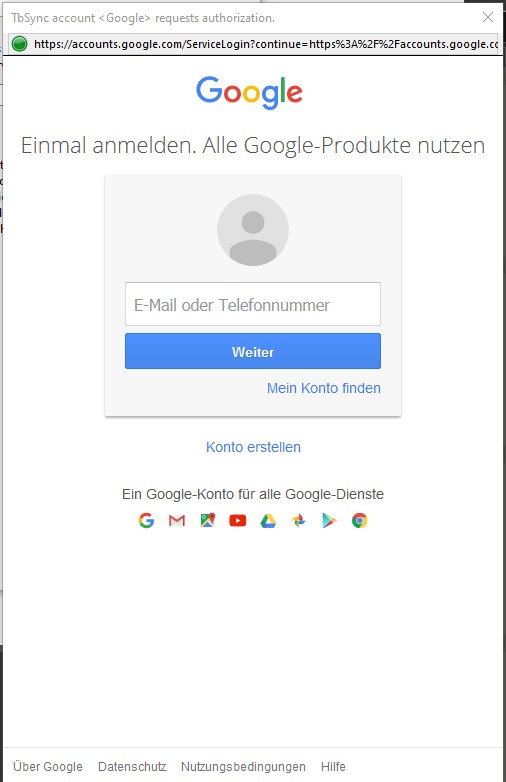Click the Google Play store icon

coord(329,521)
